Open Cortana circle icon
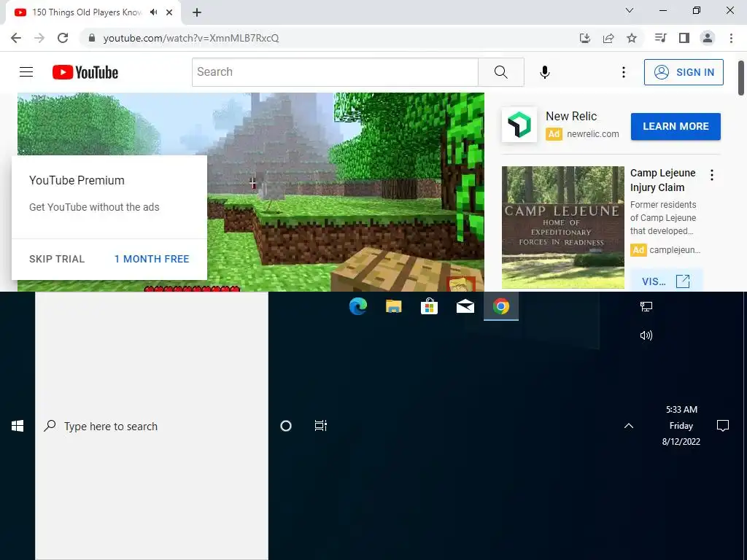 coord(286,426)
